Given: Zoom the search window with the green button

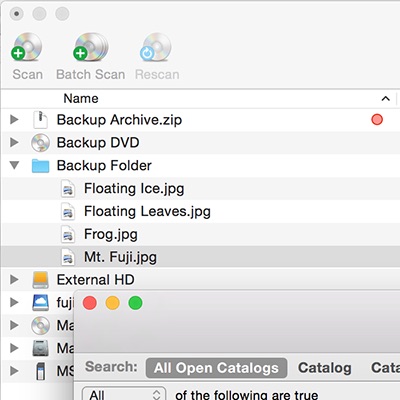Looking at the screenshot, I should pos(135,303).
